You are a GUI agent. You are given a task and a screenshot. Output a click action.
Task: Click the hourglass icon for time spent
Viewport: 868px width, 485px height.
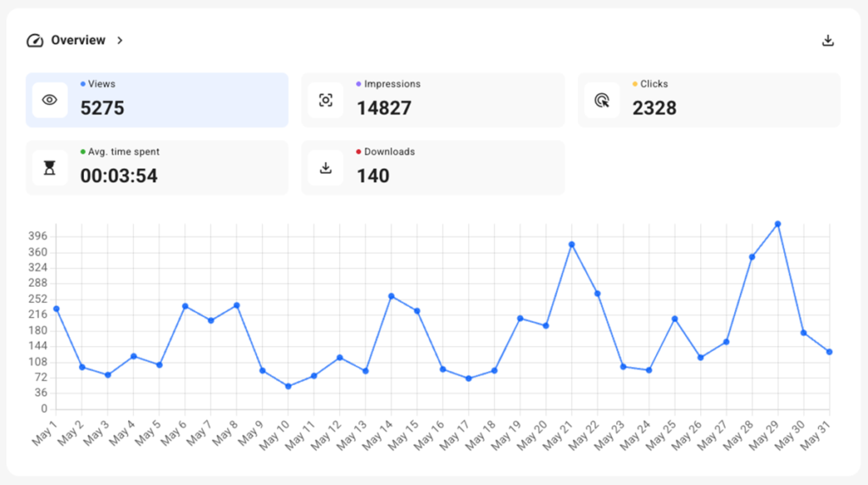[x=50, y=168]
